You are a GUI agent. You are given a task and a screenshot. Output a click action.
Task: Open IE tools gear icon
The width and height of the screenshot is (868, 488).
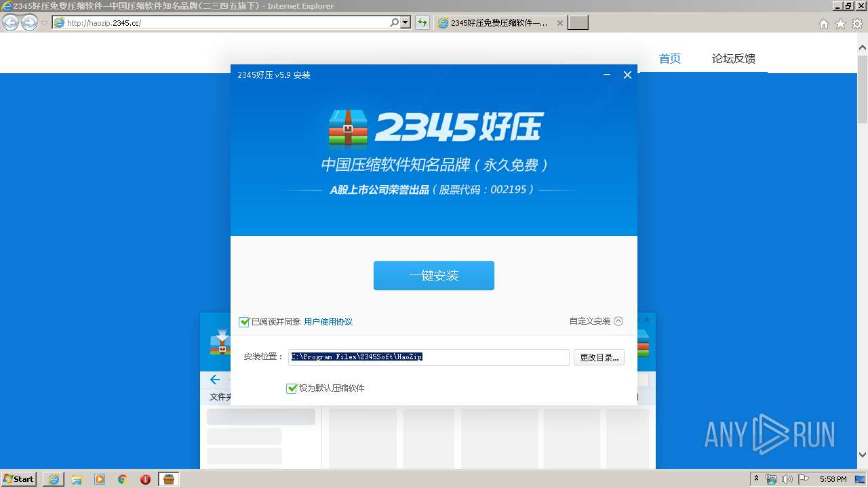[x=857, y=24]
